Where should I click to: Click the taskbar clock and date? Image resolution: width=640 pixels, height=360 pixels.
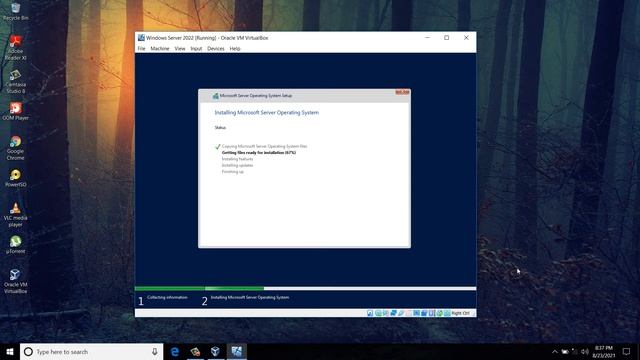604,351
